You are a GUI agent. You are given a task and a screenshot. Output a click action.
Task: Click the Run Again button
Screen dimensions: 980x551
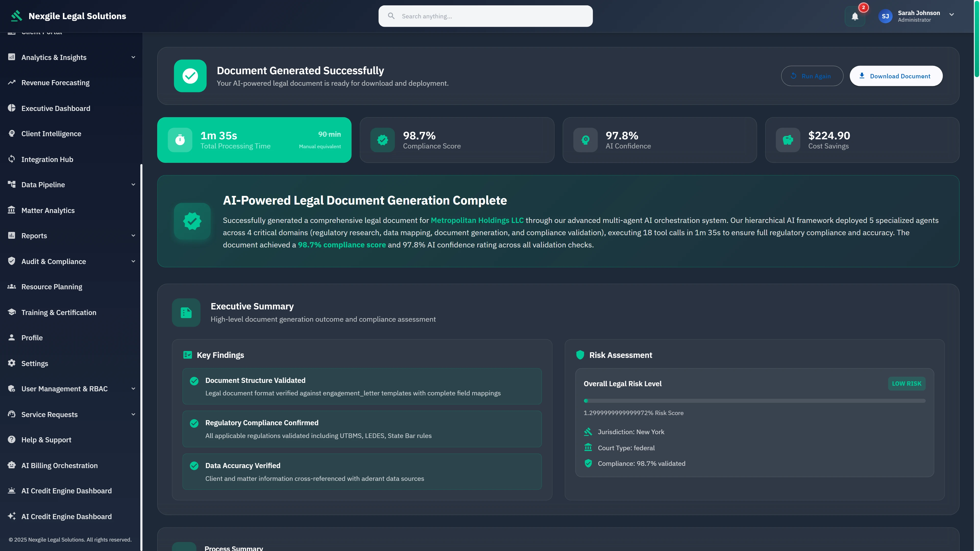pyautogui.click(x=812, y=76)
